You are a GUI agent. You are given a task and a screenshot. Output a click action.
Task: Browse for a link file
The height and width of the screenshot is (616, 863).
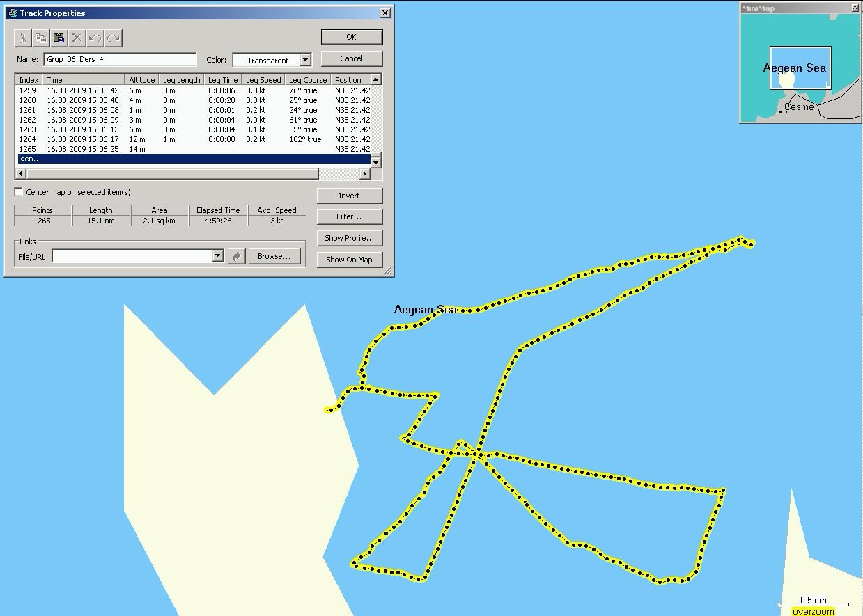pos(274,256)
